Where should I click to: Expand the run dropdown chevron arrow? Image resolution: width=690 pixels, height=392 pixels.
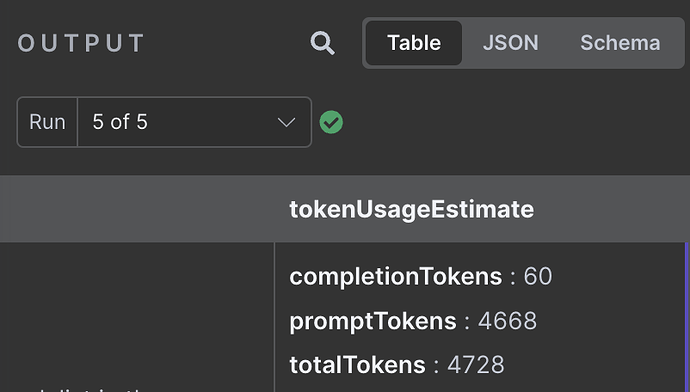click(286, 122)
